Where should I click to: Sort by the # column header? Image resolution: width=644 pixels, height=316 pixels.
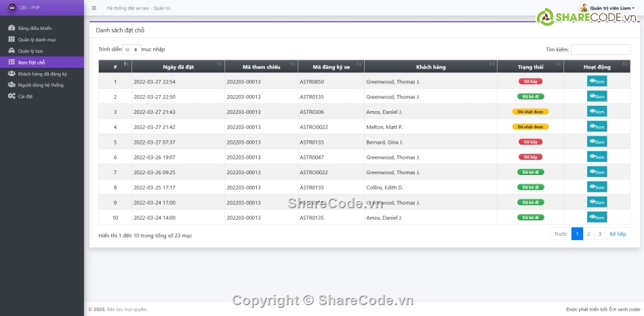[115, 66]
